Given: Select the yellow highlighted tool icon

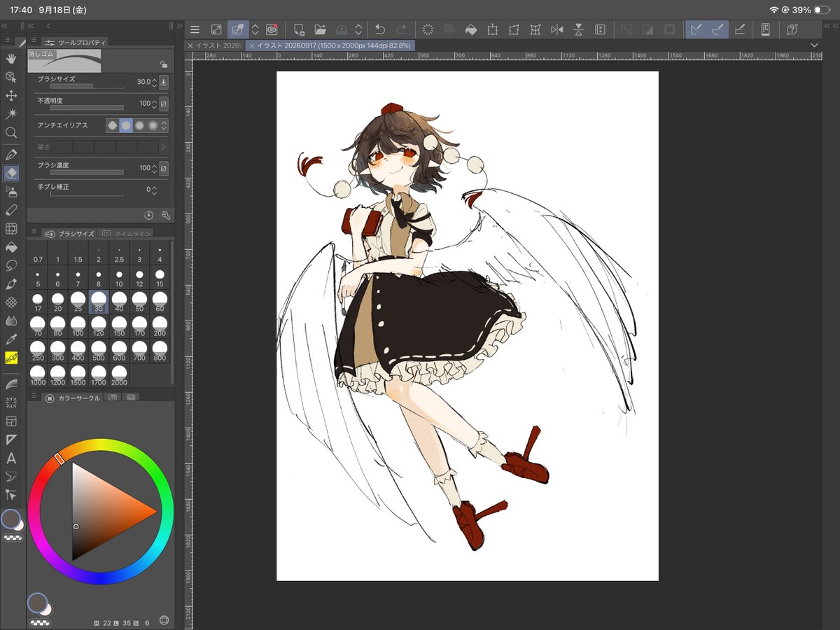Looking at the screenshot, I should tap(11, 357).
